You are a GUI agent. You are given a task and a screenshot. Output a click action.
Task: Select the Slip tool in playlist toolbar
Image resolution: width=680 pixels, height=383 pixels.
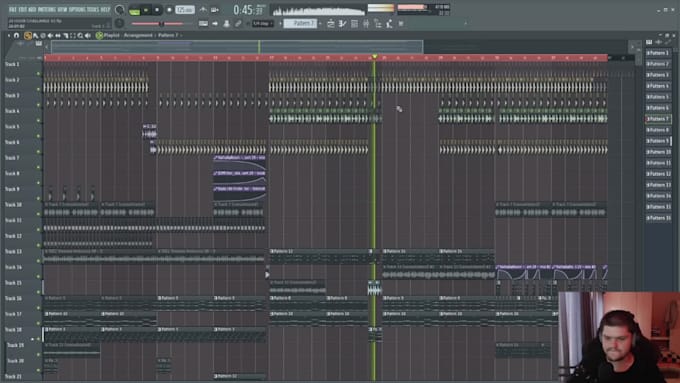tap(58, 36)
